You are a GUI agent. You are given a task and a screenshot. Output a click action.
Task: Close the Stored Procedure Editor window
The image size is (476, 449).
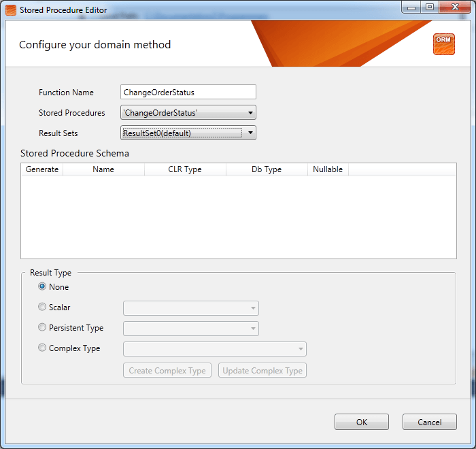[455, 7]
